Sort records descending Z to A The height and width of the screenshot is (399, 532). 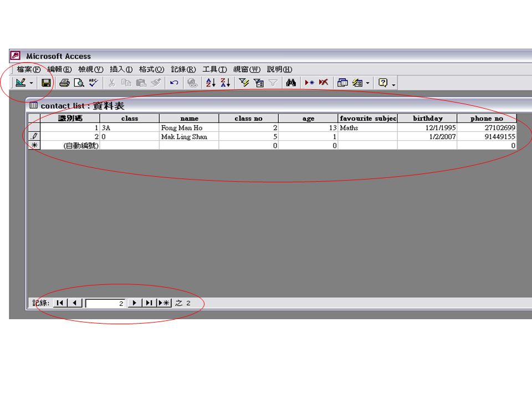[x=226, y=83]
